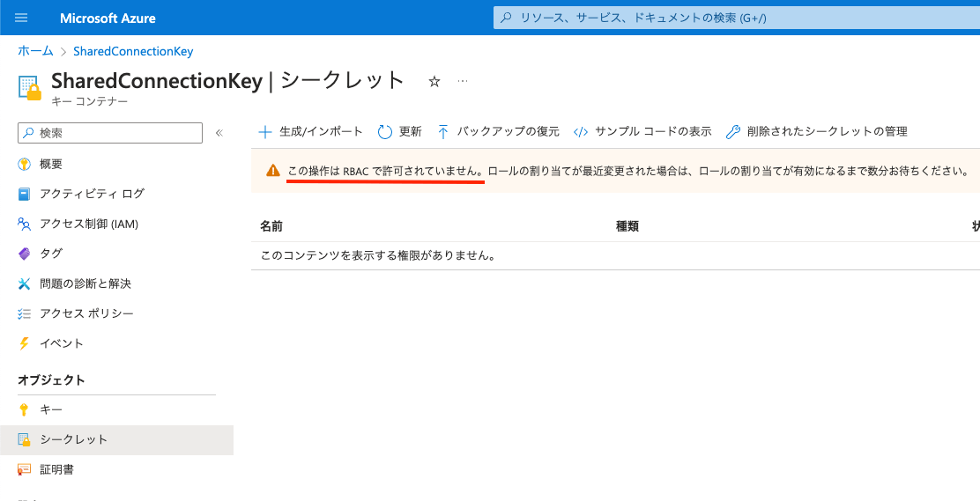The width and height of the screenshot is (980, 501).
Task: Click バックアップの復元 toolbar button
Action: [498, 132]
